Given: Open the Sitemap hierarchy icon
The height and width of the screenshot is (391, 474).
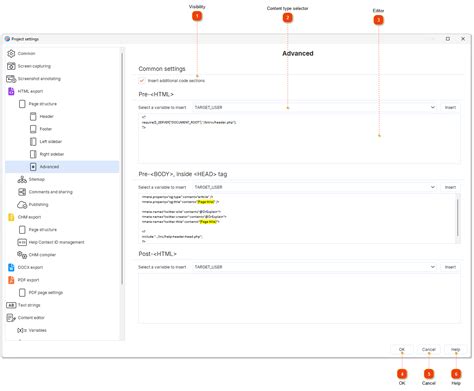Looking at the screenshot, I should point(22,179).
